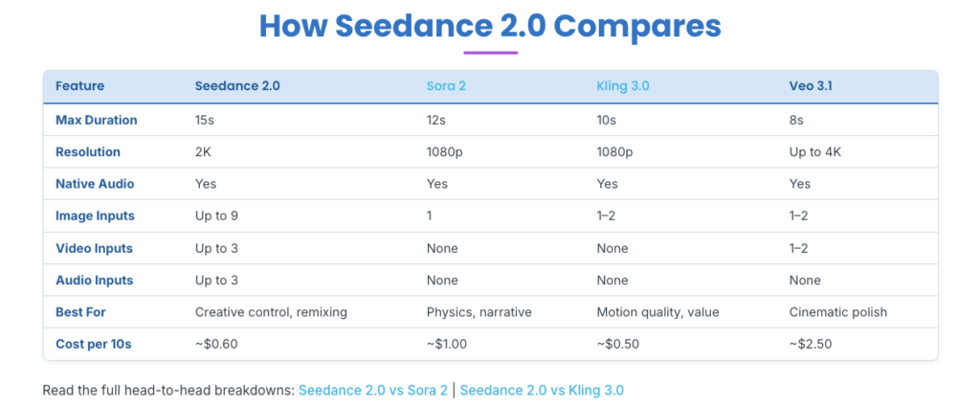This screenshot has height=409, width=980.
Task: Click the ~$2.50 cost cell
Action: click(810, 344)
